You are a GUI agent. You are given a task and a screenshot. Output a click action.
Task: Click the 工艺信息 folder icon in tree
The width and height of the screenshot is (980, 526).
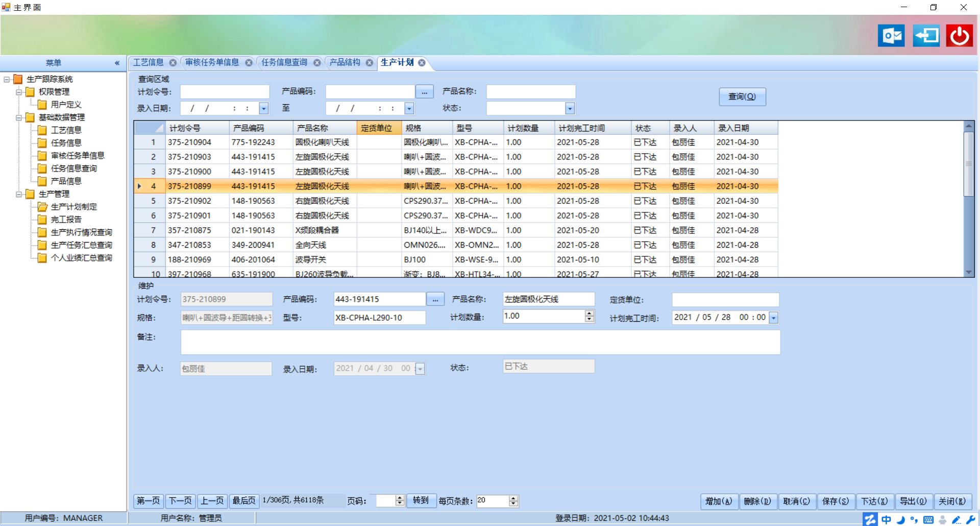point(42,130)
